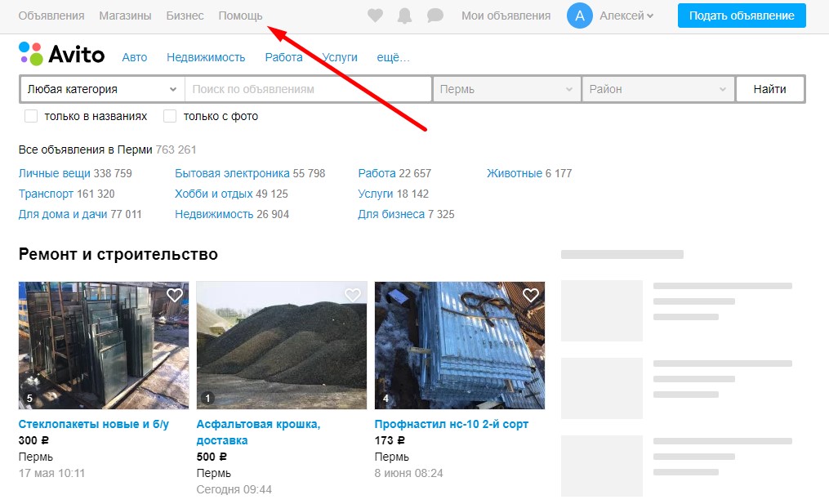
Task: Click the 'Поиск по объявлениям' search field
Action: tap(308, 89)
